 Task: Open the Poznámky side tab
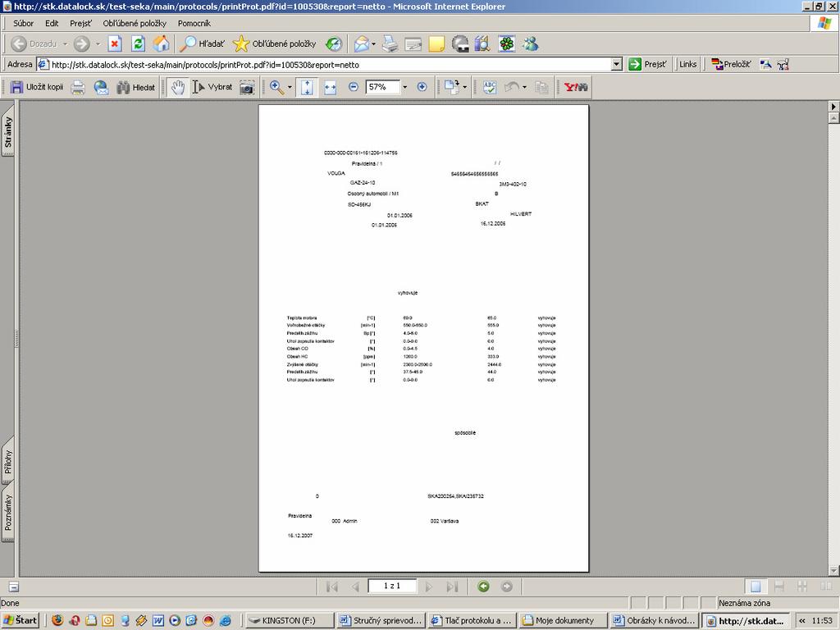click(8, 513)
